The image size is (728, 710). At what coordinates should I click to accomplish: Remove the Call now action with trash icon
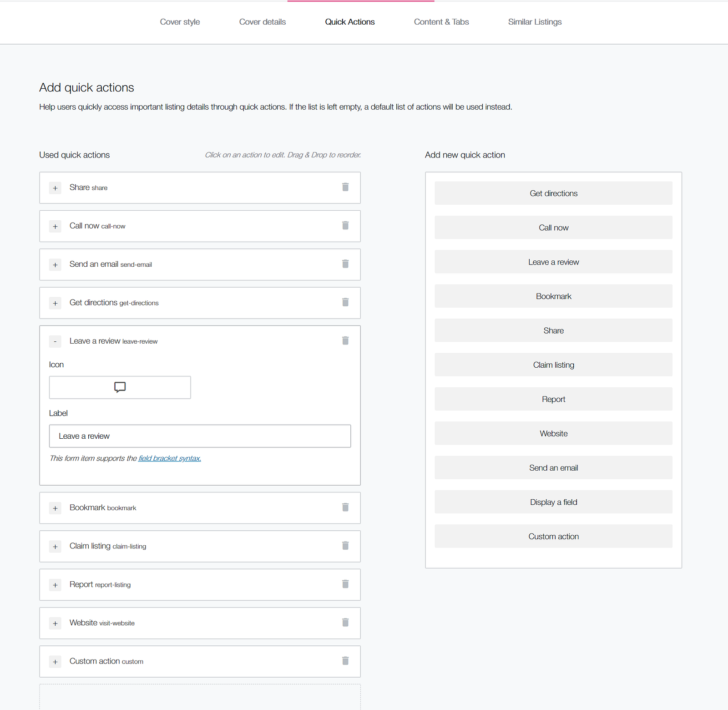[x=345, y=226]
